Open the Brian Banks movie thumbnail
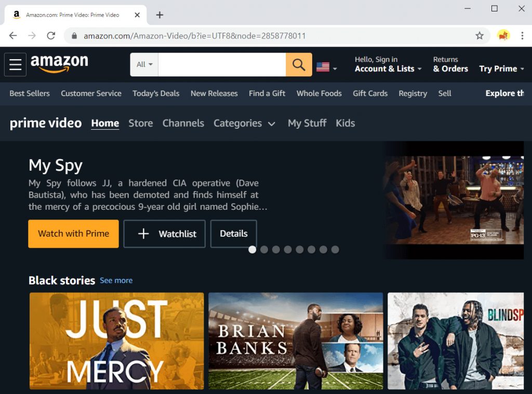Viewport: 532px width, 394px height. point(296,341)
